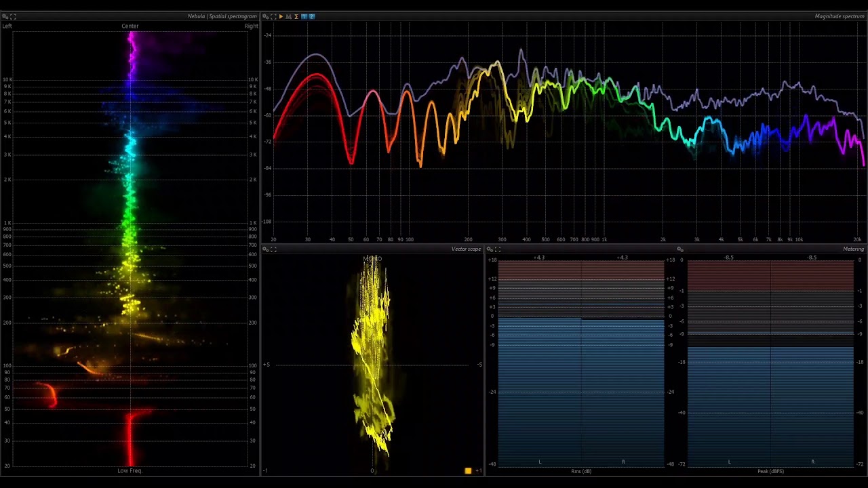Click the "Metering" panel title
The width and height of the screenshot is (868, 488).
coord(854,249)
